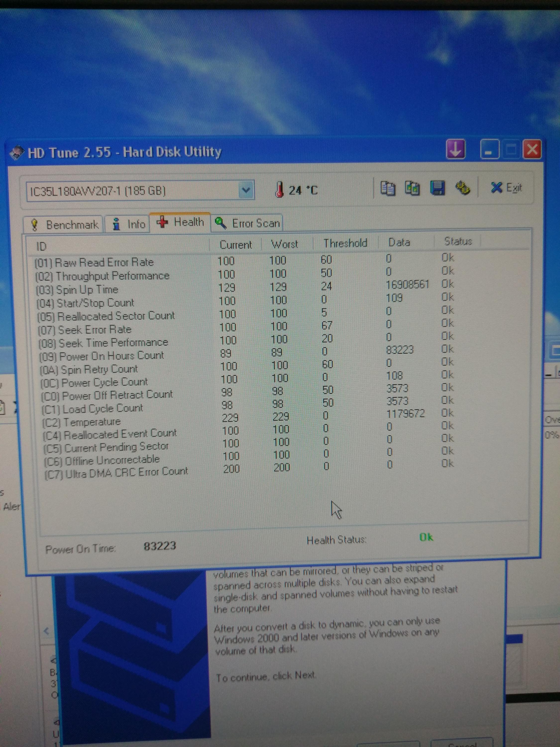Viewport: 560px width, 747px height.
Task: Click the Status column header
Action: pos(458,241)
